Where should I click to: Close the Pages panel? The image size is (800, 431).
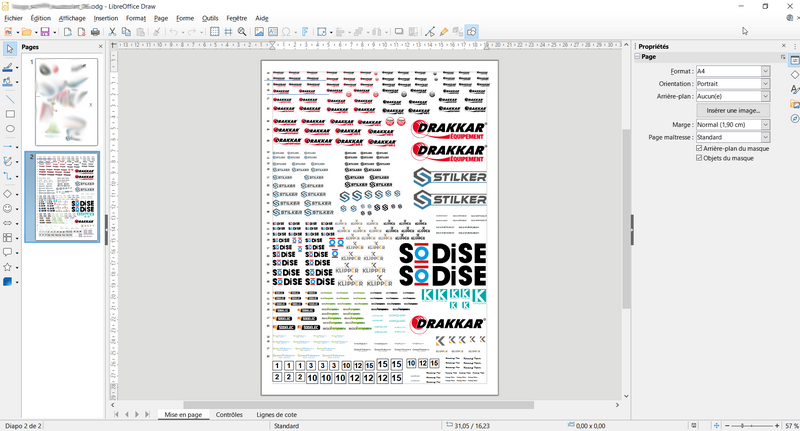[x=101, y=47]
